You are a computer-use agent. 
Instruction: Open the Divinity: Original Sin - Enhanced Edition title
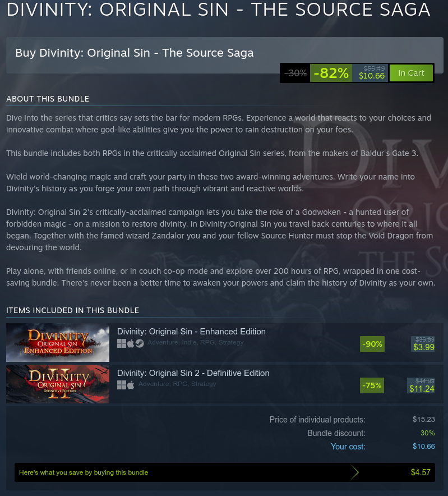[191, 332]
